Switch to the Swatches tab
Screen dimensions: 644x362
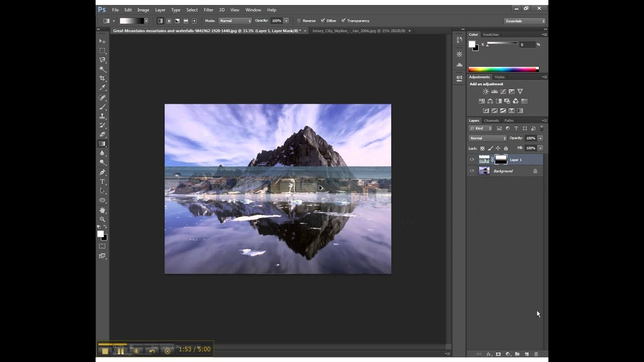(491, 35)
